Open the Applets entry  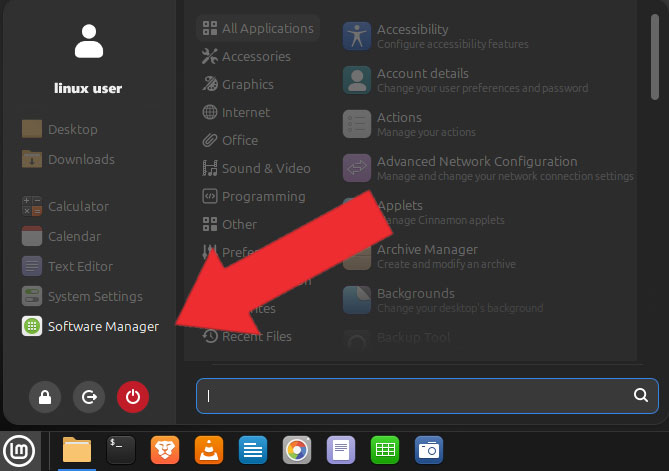(x=423, y=212)
